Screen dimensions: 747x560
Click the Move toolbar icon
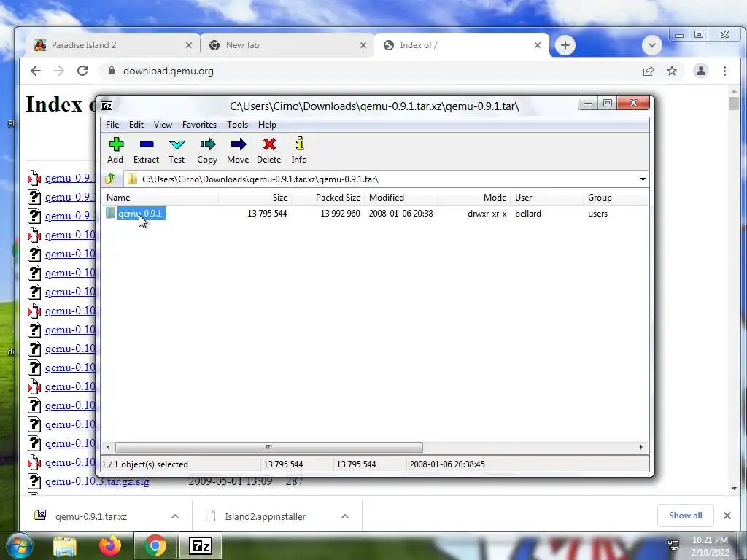tap(238, 150)
